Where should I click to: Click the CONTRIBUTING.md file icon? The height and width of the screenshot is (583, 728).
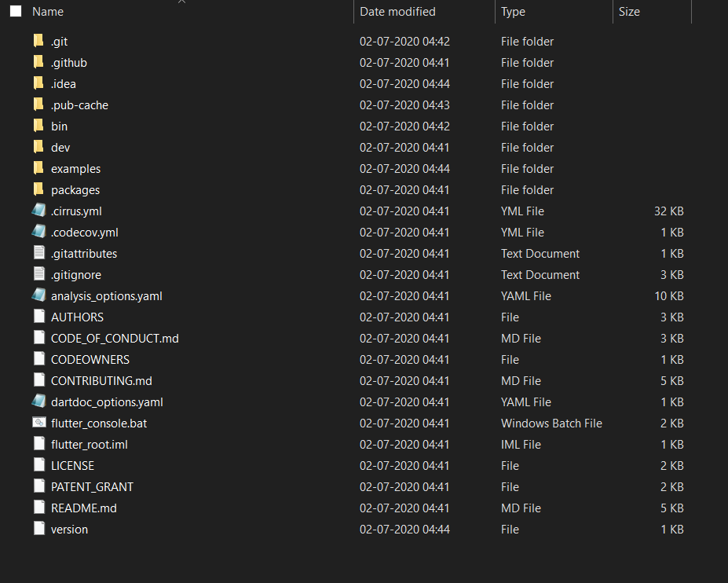pos(39,380)
